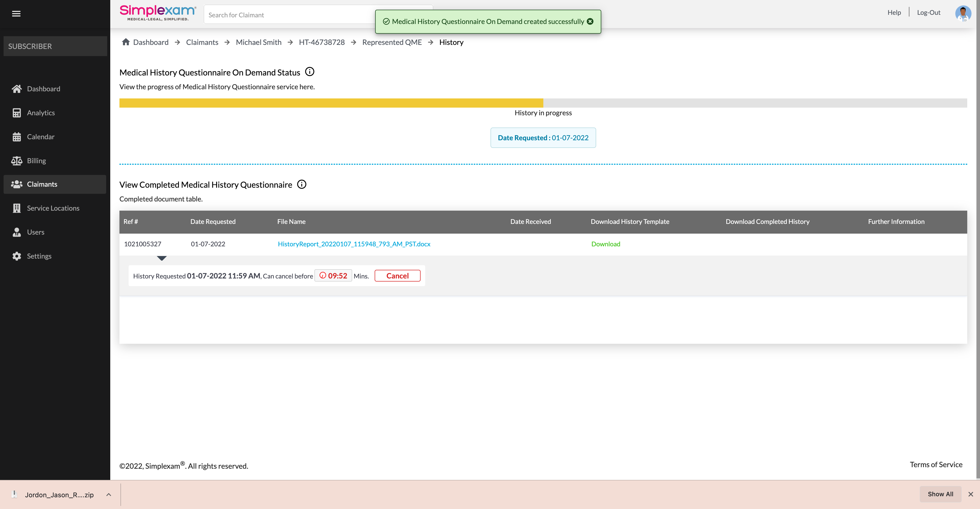Dismiss the success notification banner
Screen dimensions: 980x509
pyautogui.click(x=590, y=22)
